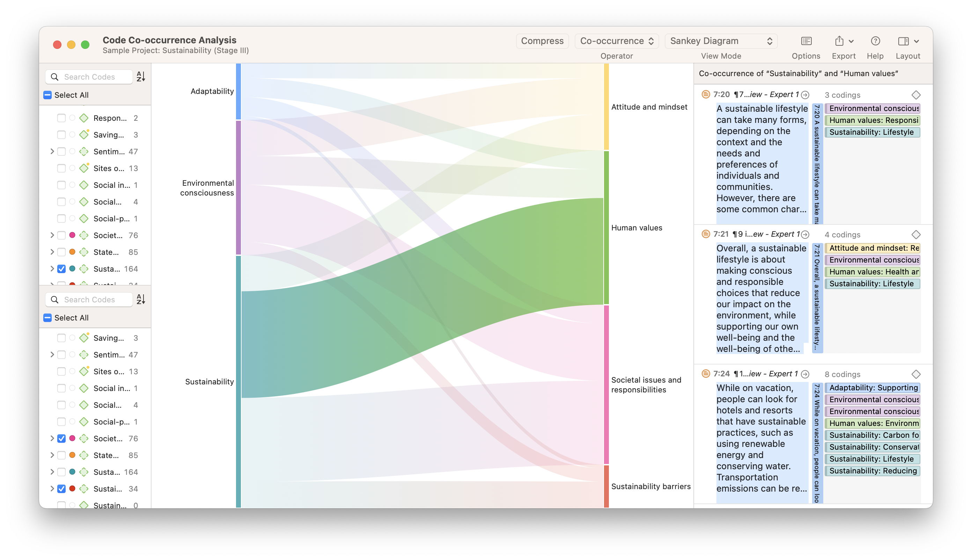
Task: Open the Co-occurrence operator dropdown
Action: pos(617,41)
